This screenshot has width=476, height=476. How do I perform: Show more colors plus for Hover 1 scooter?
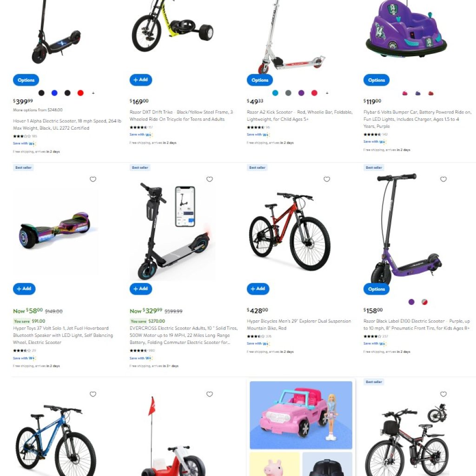[x=93, y=93]
